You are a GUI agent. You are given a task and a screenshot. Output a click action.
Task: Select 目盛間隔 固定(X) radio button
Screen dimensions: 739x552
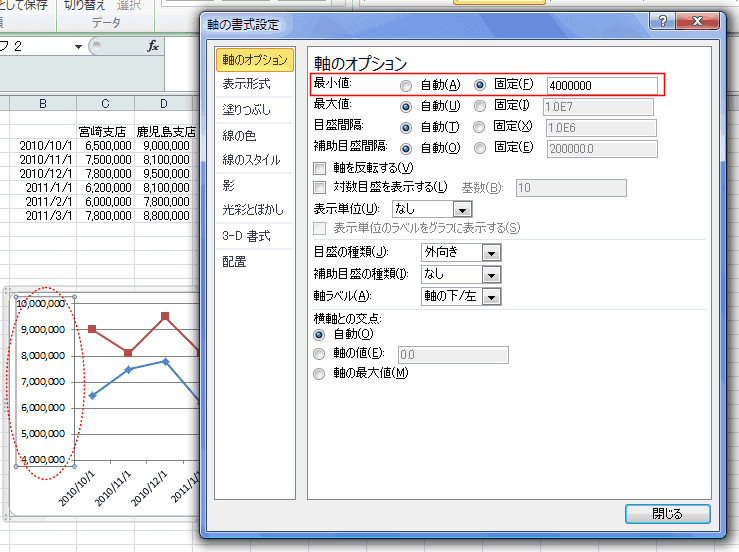click(x=478, y=127)
